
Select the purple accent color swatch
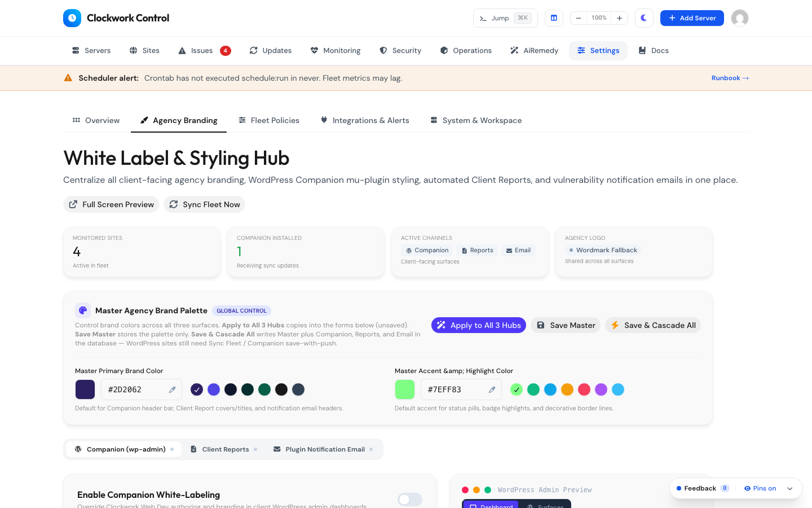pos(601,389)
